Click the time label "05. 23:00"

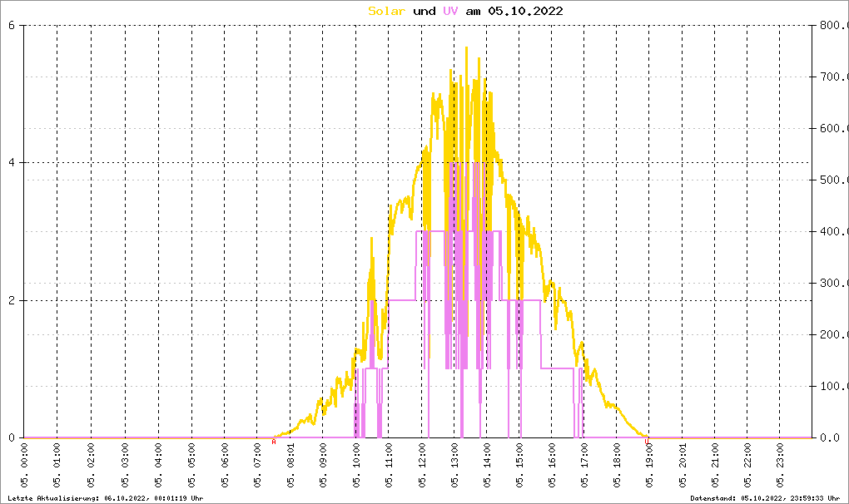point(780,465)
